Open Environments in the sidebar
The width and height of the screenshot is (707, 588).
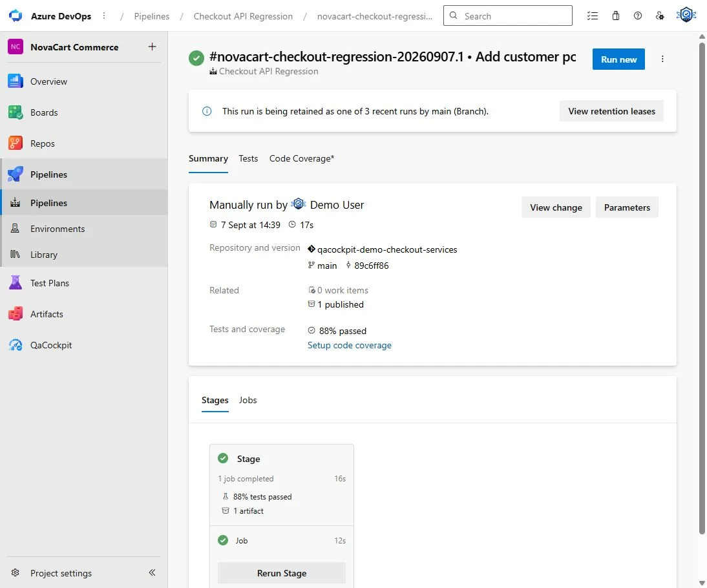[x=84, y=229]
